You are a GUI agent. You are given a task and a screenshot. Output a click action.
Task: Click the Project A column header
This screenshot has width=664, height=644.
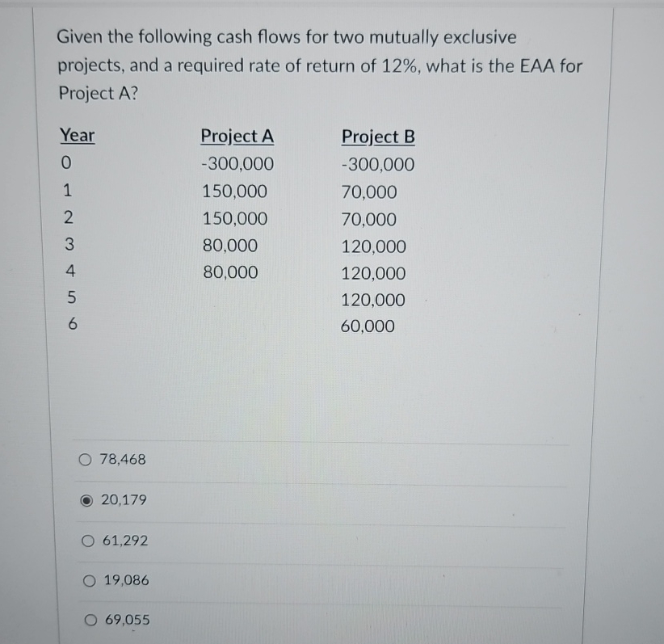[x=237, y=137]
